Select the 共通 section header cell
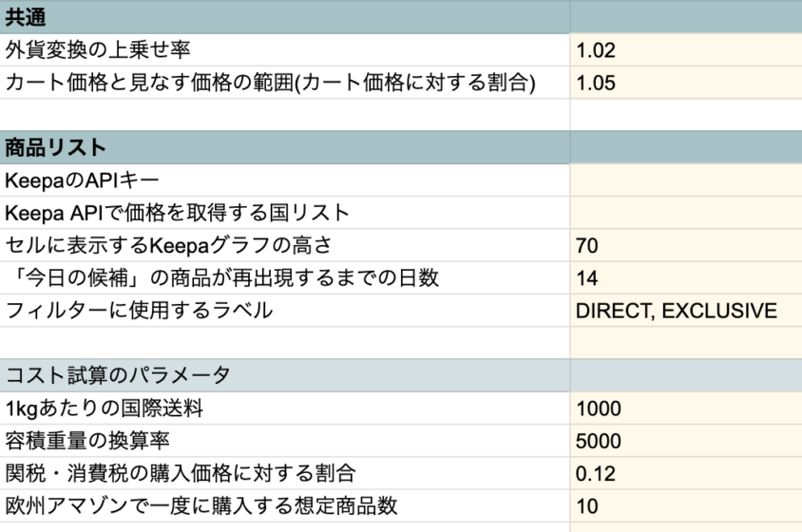 283,18
